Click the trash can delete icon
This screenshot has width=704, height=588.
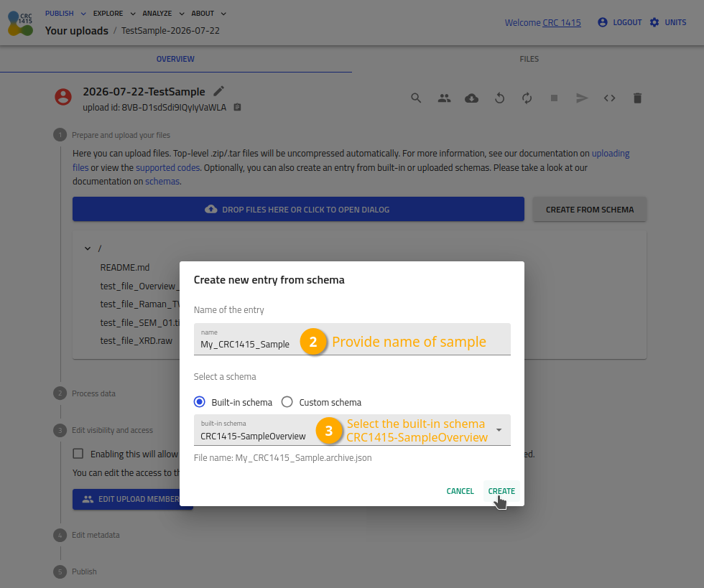[x=637, y=98]
